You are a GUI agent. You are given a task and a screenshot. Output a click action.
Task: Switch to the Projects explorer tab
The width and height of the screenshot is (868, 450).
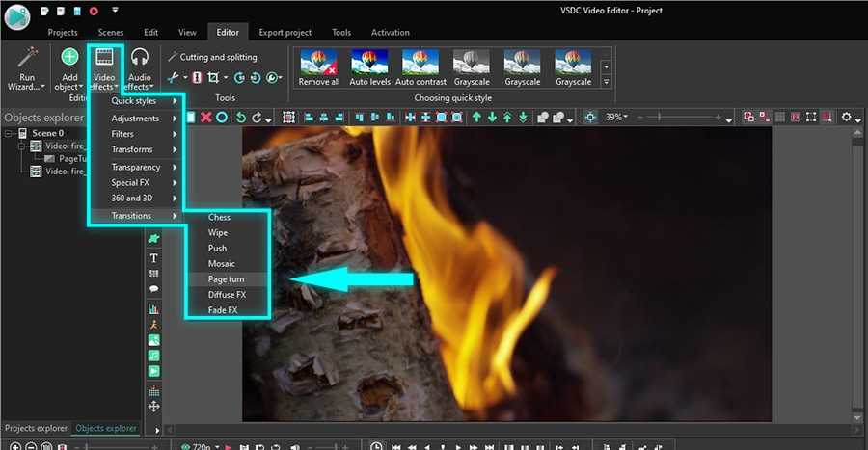tap(36, 428)
